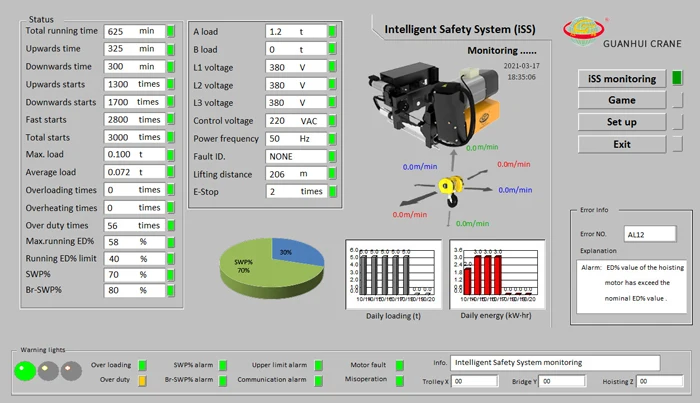Click the Communication alarm indicator
This screenshot has width=700, height=403.
tap(318, 381)
